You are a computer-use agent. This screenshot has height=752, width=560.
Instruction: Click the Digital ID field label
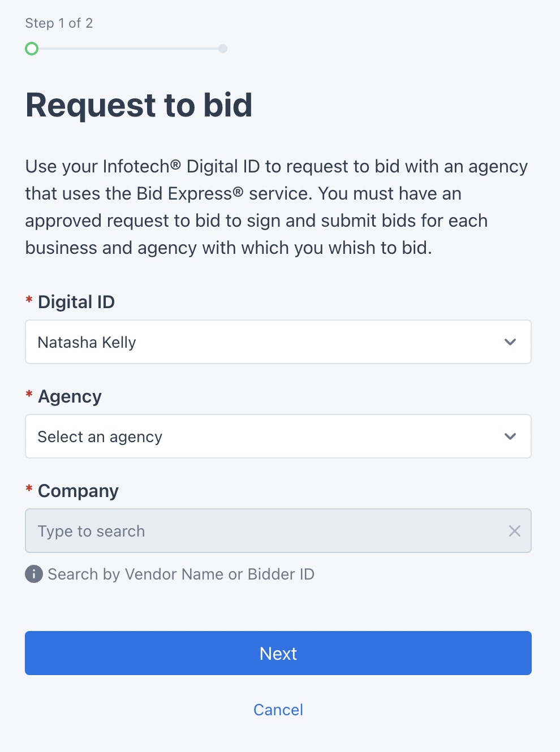coord(76,302)
